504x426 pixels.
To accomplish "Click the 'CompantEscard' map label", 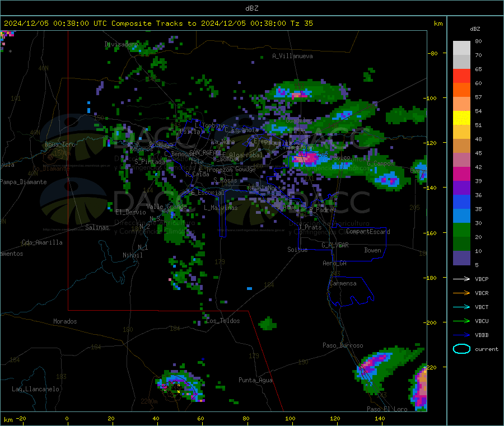I will (x=368, y=232).
